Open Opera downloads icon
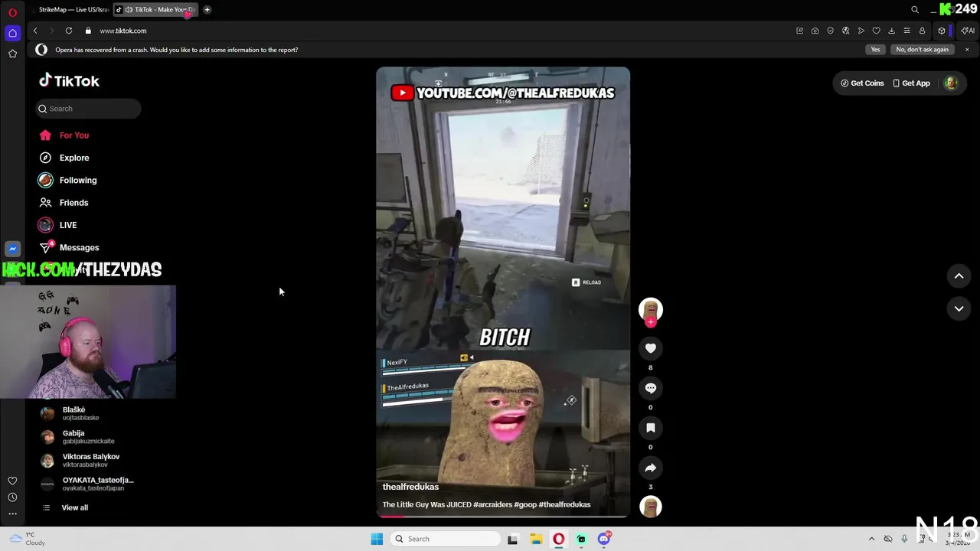The image size is (980, 551). pos(891,31)
